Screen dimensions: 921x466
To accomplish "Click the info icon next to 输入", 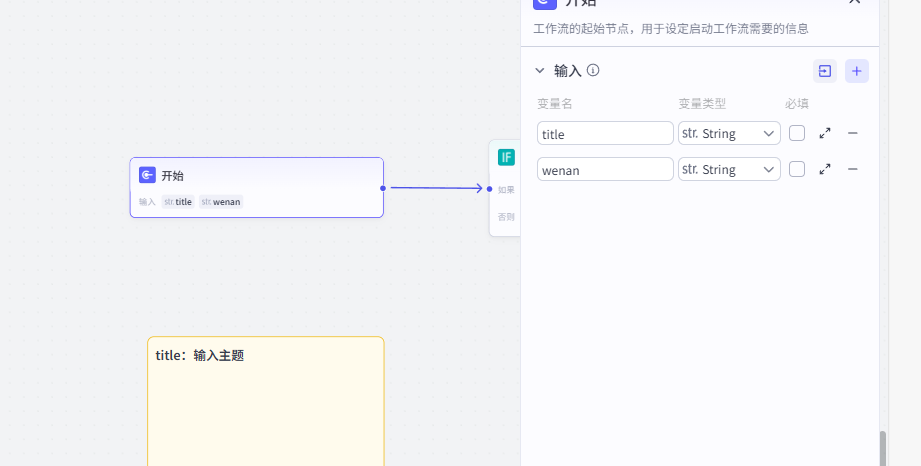I will (x=593, y=71).
